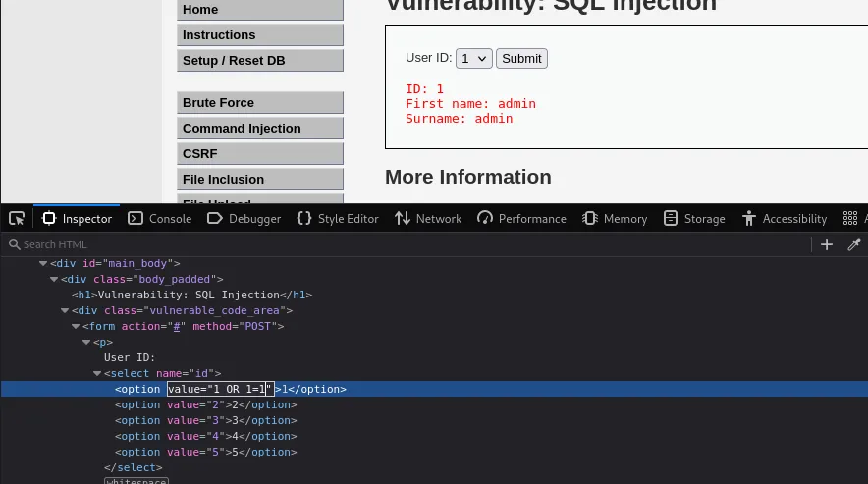This screenshot has width=868, height=484.
Task: Open the User ID dropdown
Action: (474, 59)
